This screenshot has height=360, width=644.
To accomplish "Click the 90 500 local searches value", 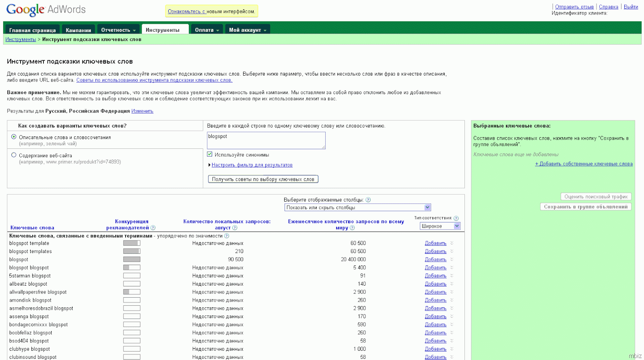I will click(x=235, y=259).
